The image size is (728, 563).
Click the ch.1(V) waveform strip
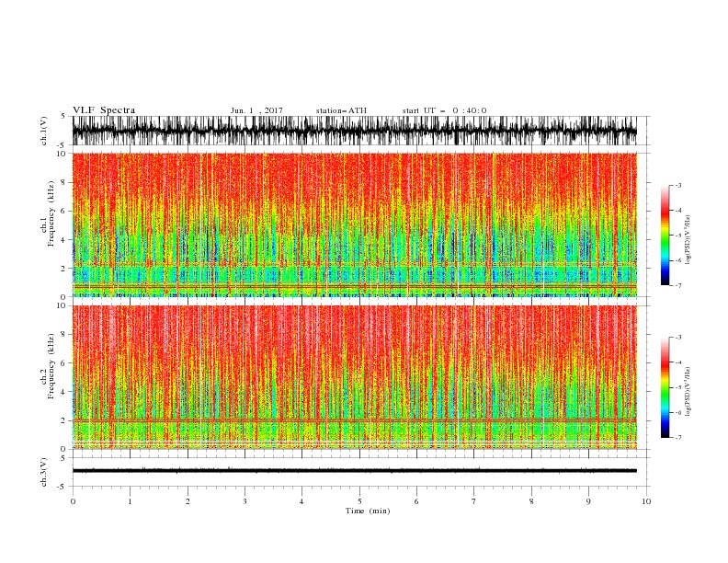355,131
